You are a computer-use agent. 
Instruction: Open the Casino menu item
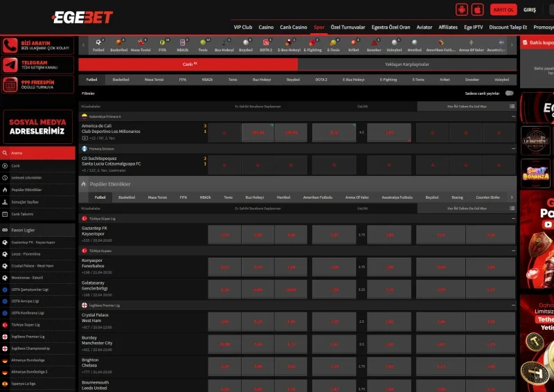[x=266, y=27]
